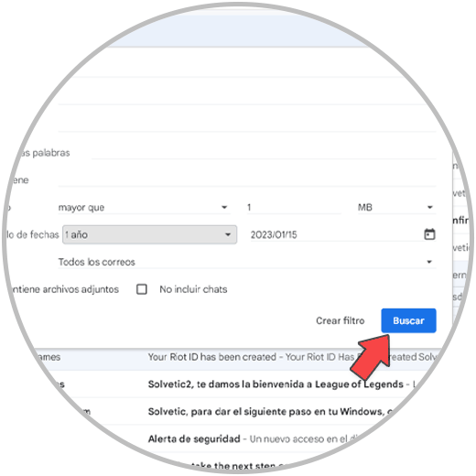Expand the Todos los correos dropdown
Screen dimensions: 476x476
pos(247,262)
